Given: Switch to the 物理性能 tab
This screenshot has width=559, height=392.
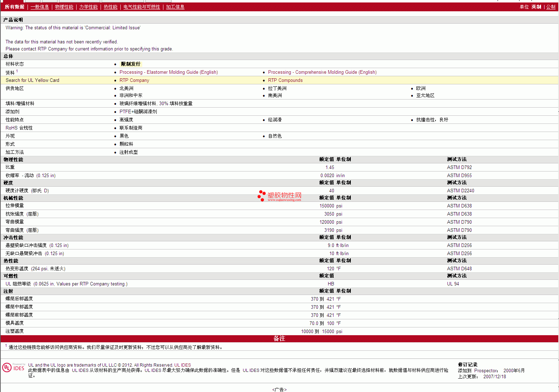Looking at the screenshot, I should pos(64,7).
